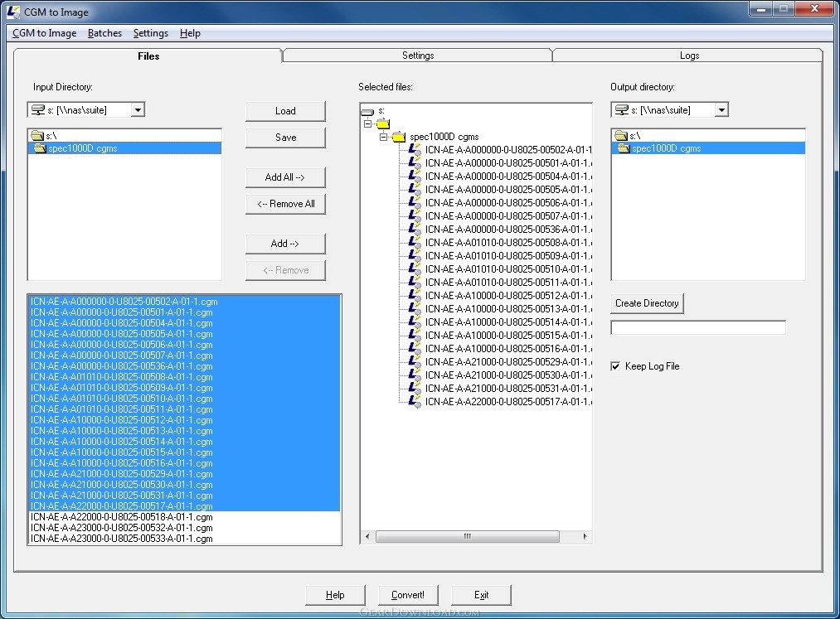Select the Files tab
The image size is (840, 619).
[148, 56]
